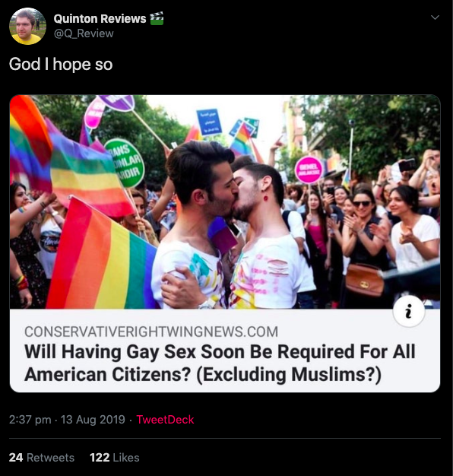This screenshot has width=453, height=476.
Task: Click the blue Arabic placard in photo
Action: [209, 122]
